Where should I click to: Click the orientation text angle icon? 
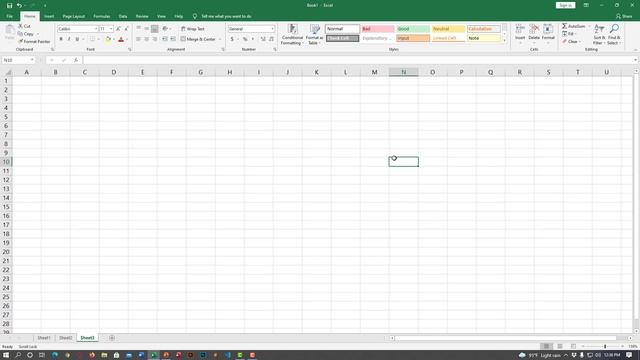coord(165,29)
